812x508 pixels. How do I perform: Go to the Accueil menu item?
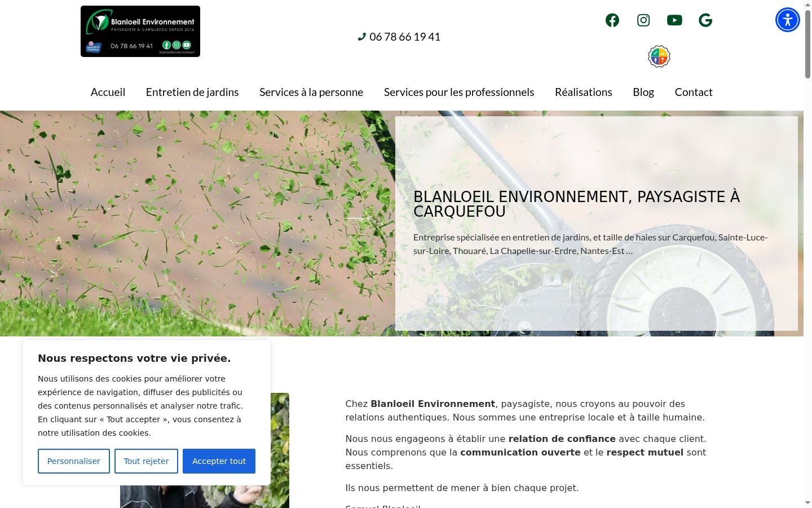[x=108, y=92]
